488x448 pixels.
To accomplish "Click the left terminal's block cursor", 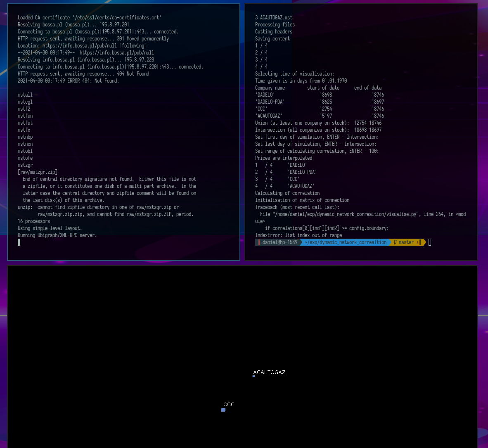I will (19, 242).
